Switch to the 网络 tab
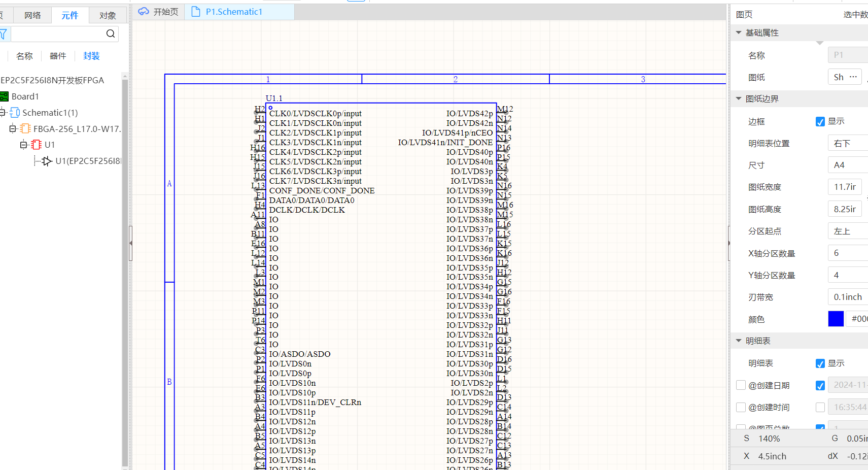The width and height of the screenshot is (868, 470). [32, 15]
